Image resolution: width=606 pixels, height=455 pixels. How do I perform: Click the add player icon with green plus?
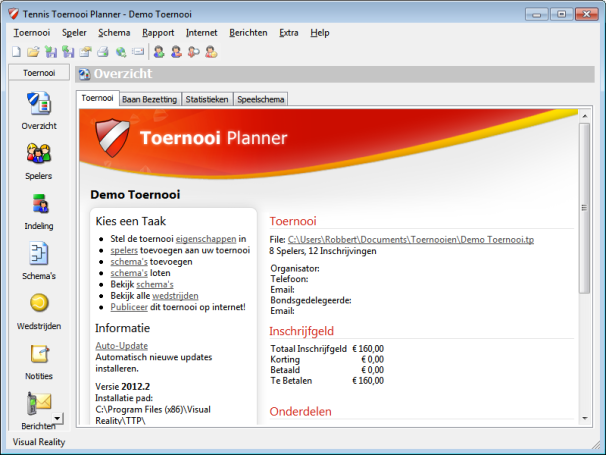159,52
